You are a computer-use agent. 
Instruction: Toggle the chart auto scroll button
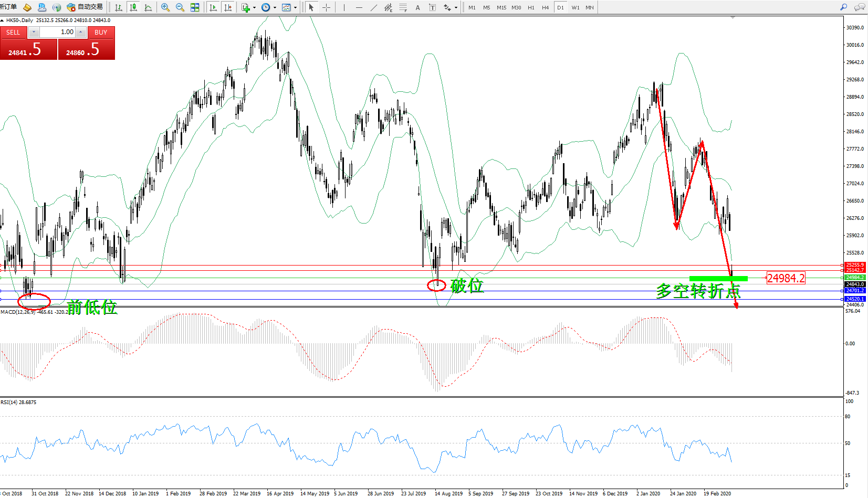point(213,7)
